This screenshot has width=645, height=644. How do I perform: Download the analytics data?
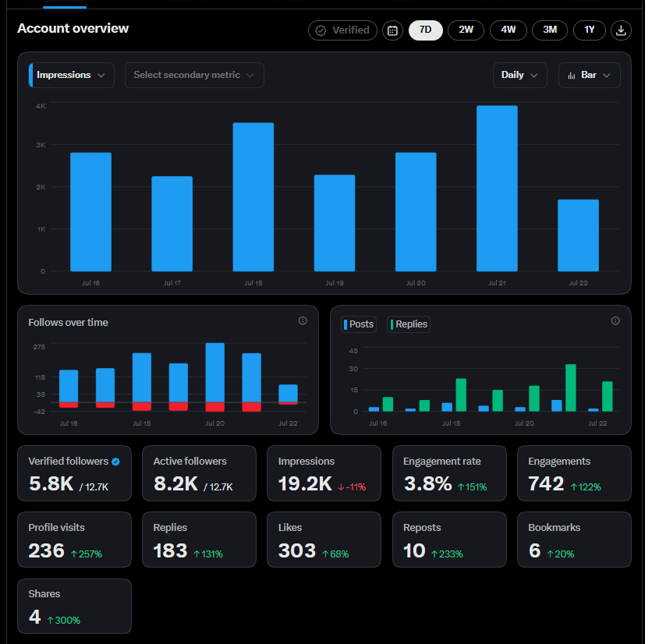click(621, 30)
